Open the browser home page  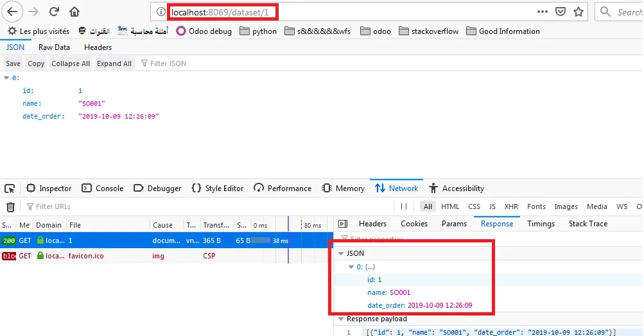point(74,12)
